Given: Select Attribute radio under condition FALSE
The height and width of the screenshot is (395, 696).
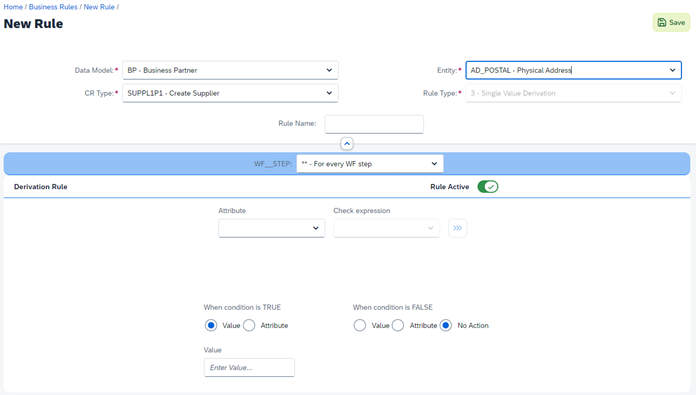Looking at the screenshot, I should point(398,325).
